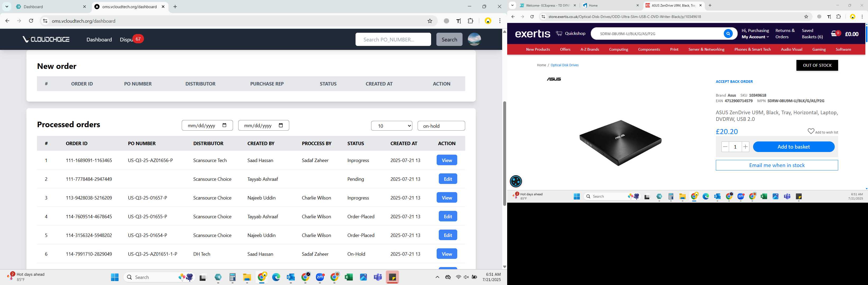
Task: Open Saved Baskets (6) link
Action: point(812,34)
